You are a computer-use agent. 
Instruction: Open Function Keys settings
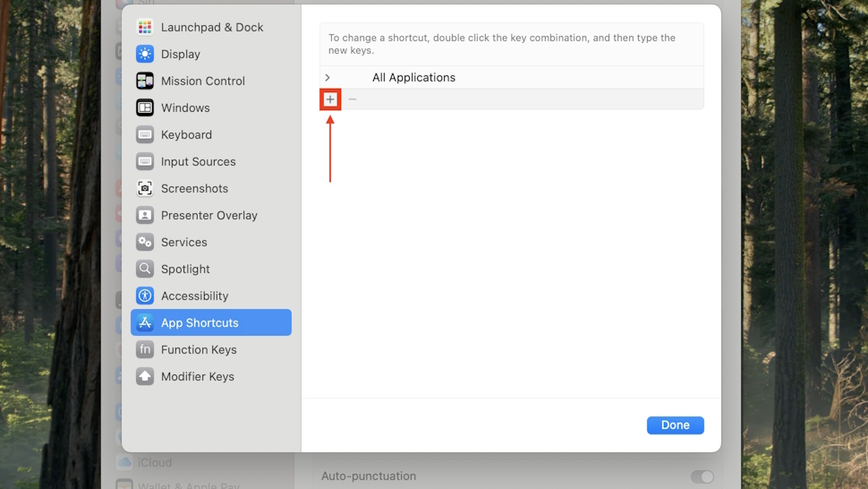pyautogui.click(x=211, y=349)
